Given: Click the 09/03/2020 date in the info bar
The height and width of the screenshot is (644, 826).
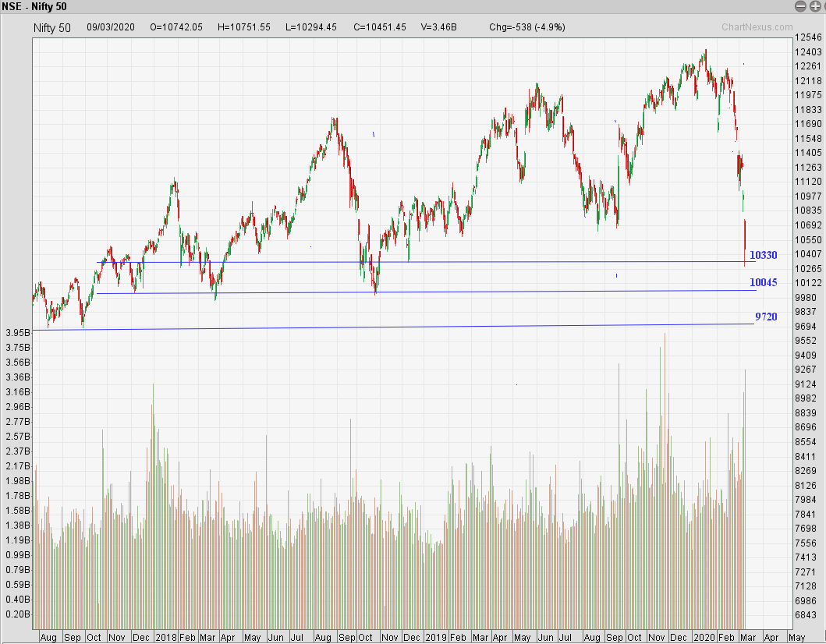Looking at the screenshot, I should click(111, 27).
